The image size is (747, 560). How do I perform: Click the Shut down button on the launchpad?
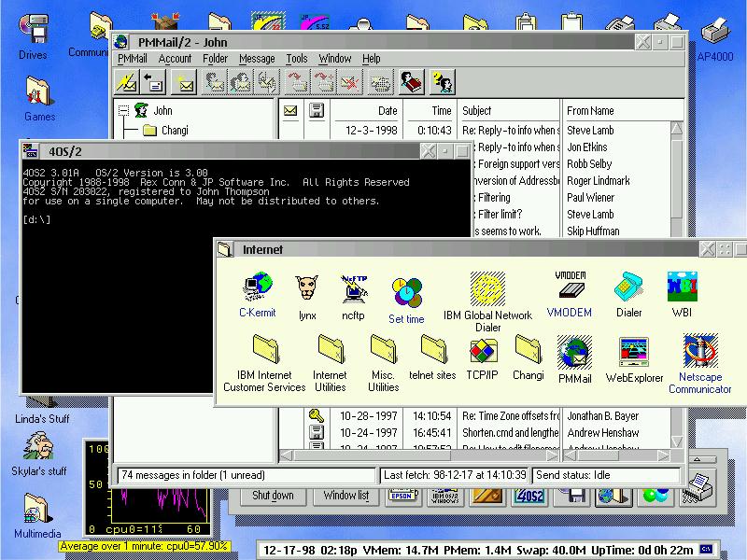(273, 496)
